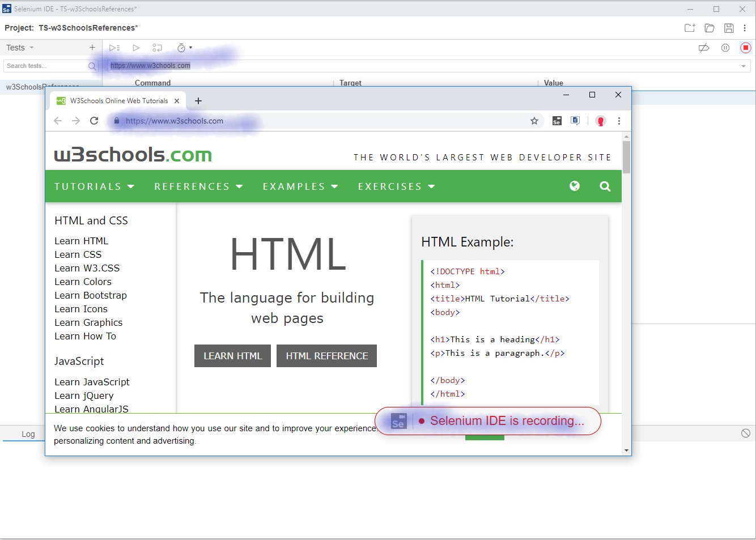The height and width of the screenshot is (540, 756).
Task: Open test execution speed control
Action: (185, 48)
